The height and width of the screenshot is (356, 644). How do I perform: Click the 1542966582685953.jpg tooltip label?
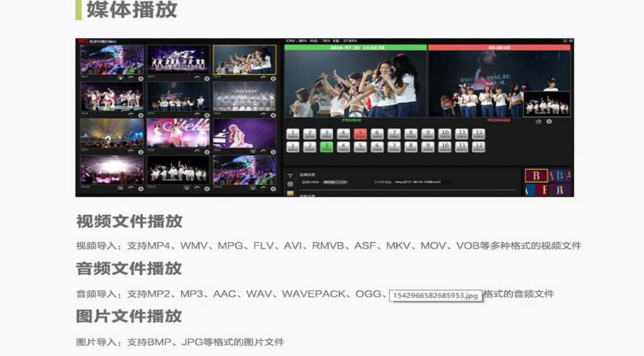pos(435,296)
